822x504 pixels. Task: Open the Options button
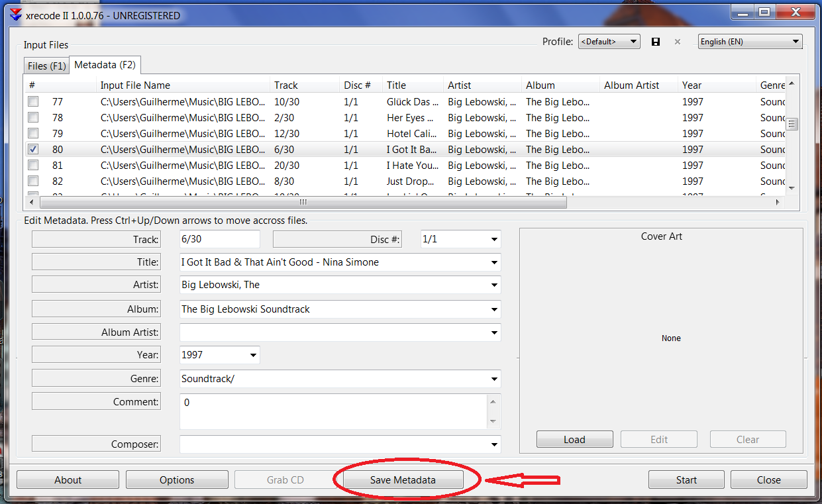[177, 480]
